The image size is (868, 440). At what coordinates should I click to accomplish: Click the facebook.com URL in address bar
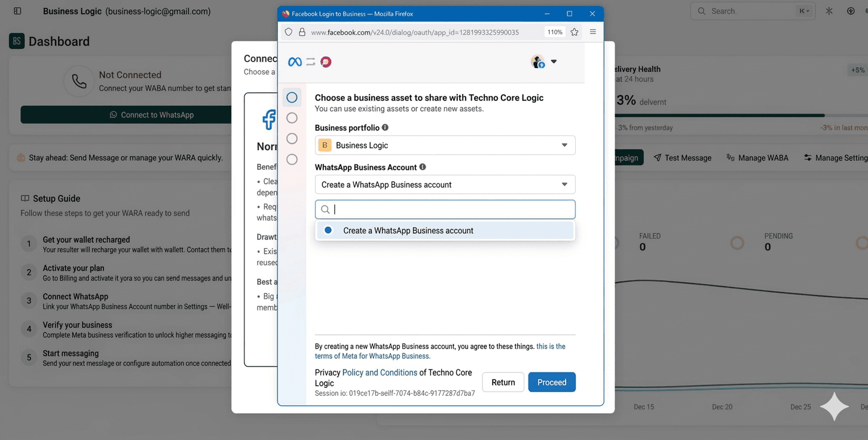415,32
